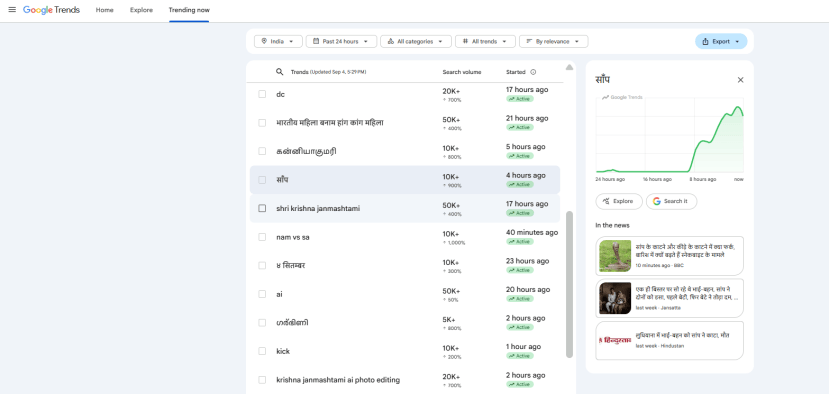829x394 pixels.
Task: Click the Google G icon in Search it
Action: pos(657,201)
